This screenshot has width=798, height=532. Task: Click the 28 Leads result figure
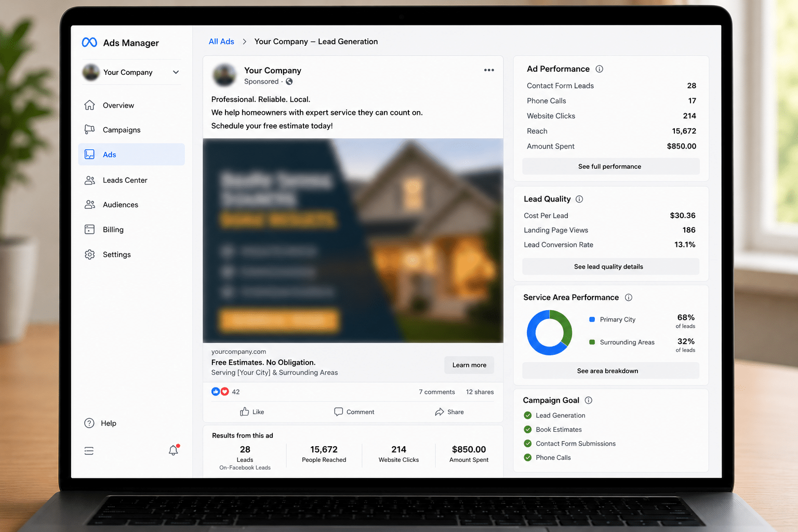245,449
